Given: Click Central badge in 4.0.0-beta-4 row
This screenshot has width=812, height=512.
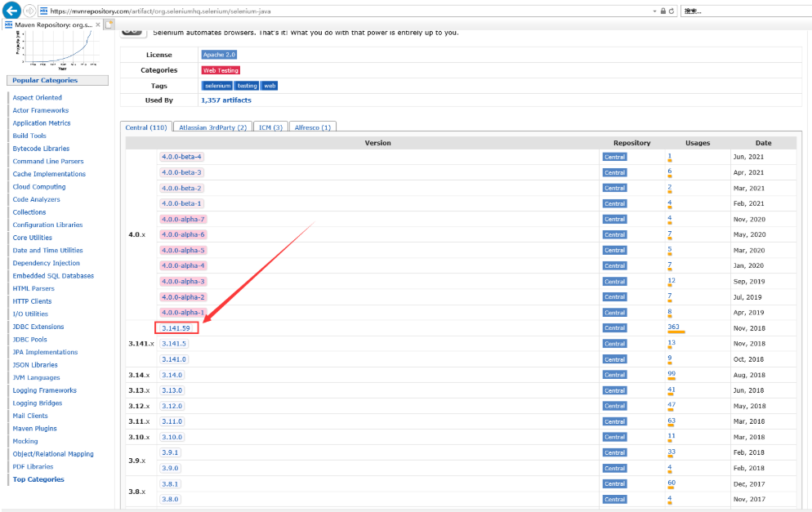Looking at the screenshot, I should coord(614,157).
